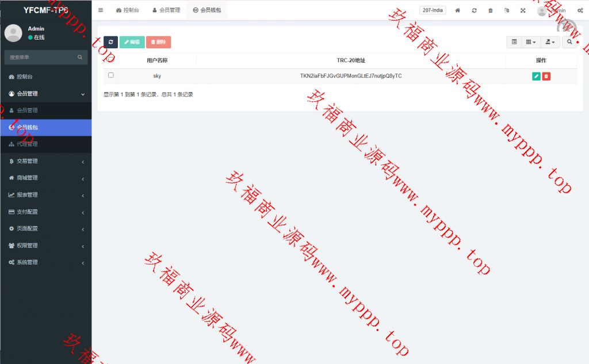Screen dimensions: 589x364
Task: Switch to 控制台 tab
Action: coord(128,10)
